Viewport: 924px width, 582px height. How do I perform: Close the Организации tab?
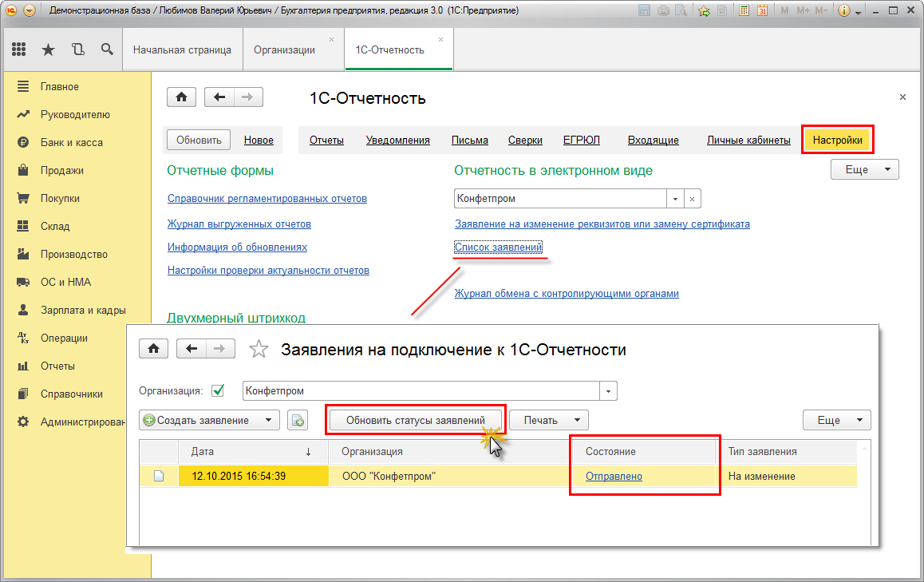[331, 39]
